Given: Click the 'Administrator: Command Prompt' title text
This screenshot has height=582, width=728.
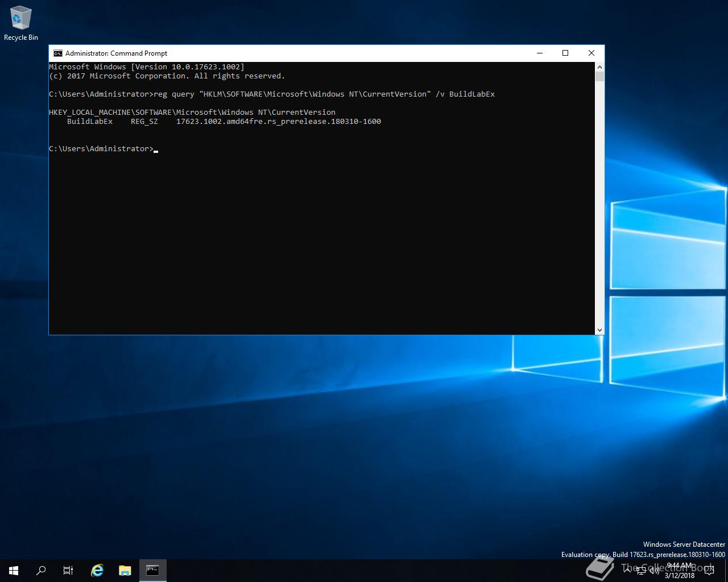Looking at the screenshot, I should [116, 53].
